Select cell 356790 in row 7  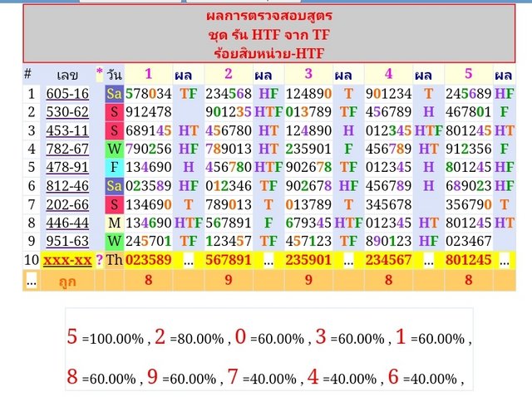[x=469, y=205]
